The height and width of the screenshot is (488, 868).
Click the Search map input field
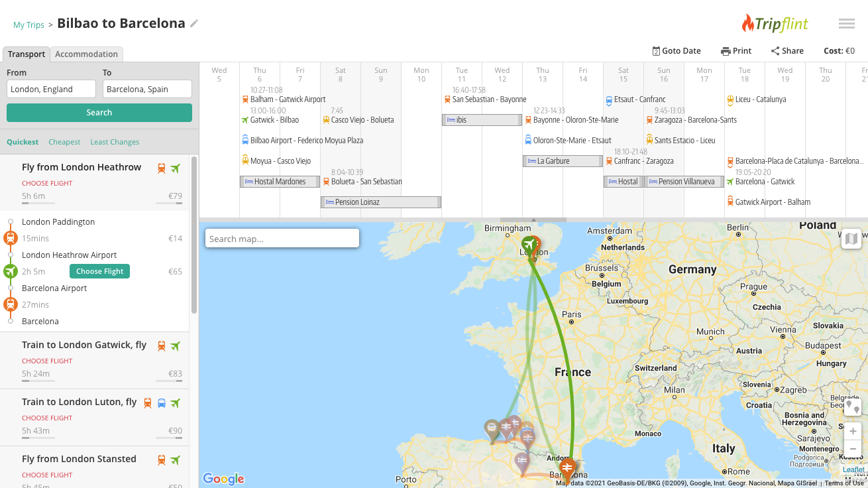coord(282,239)
